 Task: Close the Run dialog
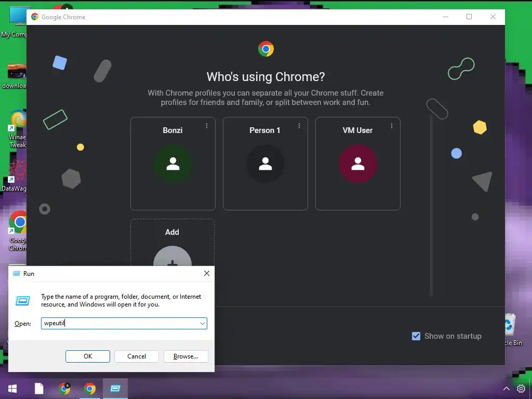(x=207, y=273)
